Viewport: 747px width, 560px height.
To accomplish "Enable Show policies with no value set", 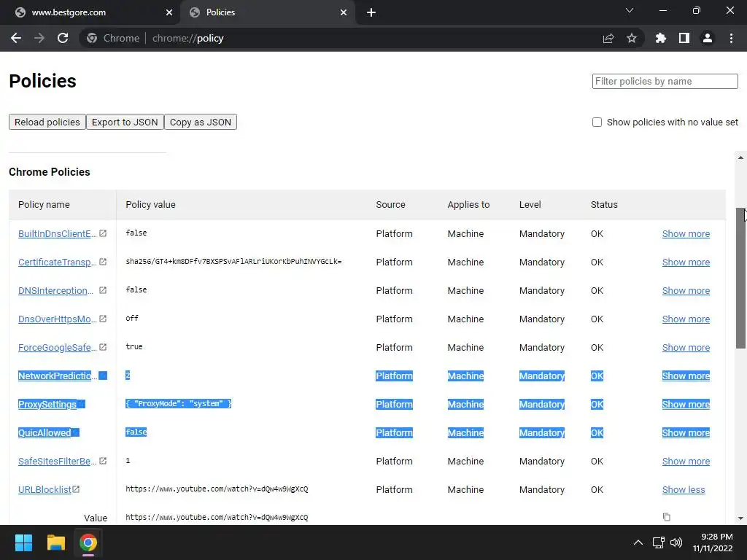I will (x=597, y=122).
